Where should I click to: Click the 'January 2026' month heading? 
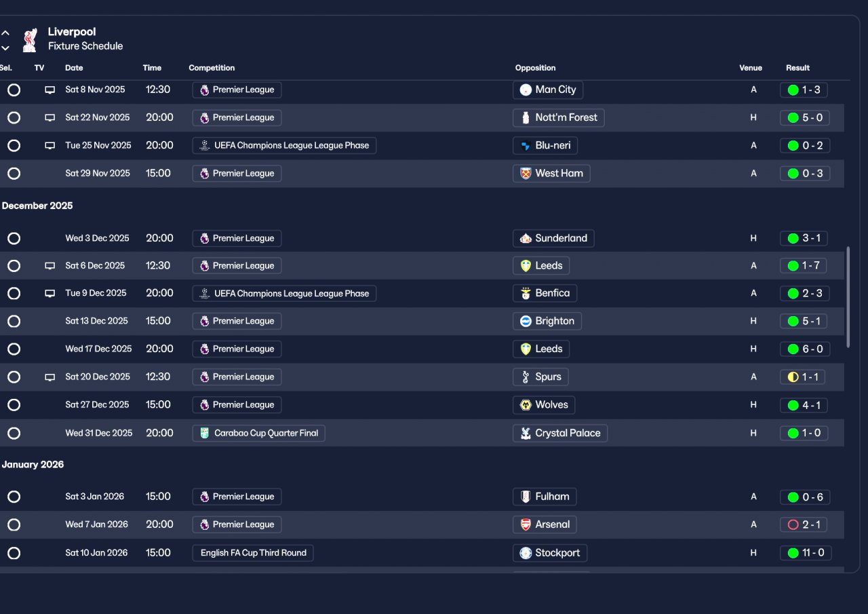[33, 465]
